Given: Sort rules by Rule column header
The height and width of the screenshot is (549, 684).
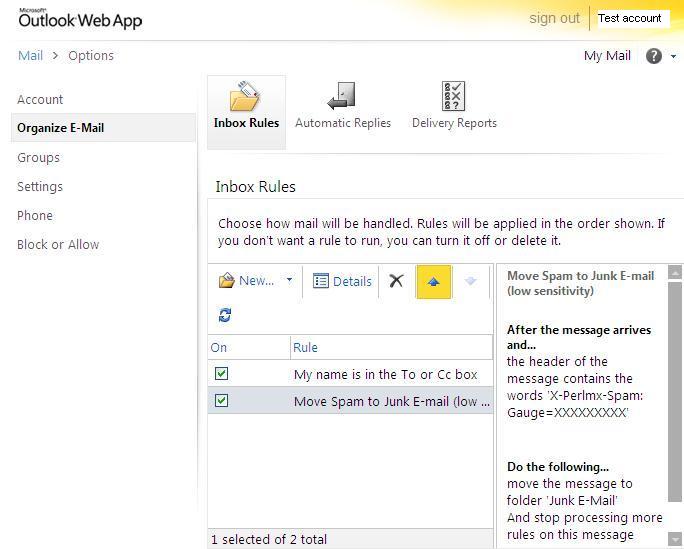Looking at the screenshot, I should point(306,347).
